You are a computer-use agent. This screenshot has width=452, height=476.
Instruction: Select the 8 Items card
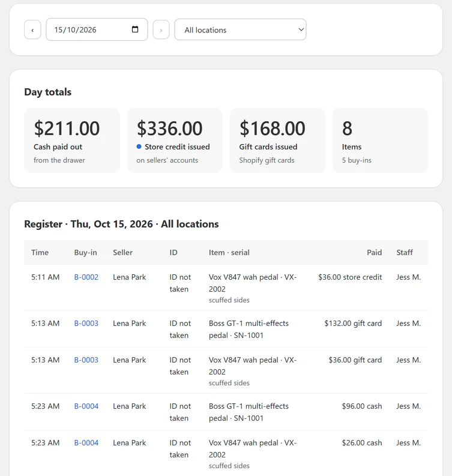click(381, 140)
